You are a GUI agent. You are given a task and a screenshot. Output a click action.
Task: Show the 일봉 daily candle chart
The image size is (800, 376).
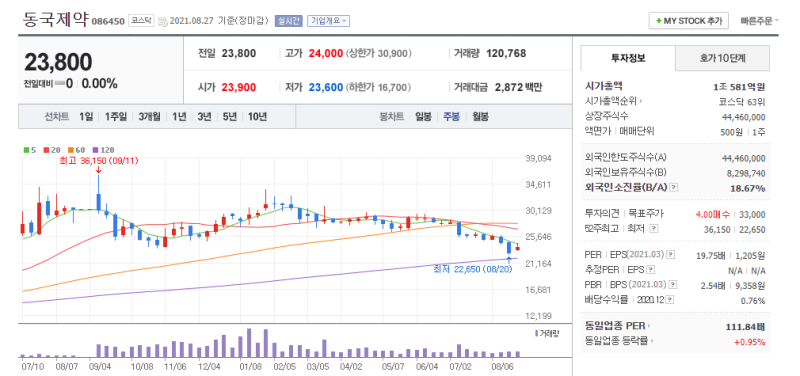(423, 117)
